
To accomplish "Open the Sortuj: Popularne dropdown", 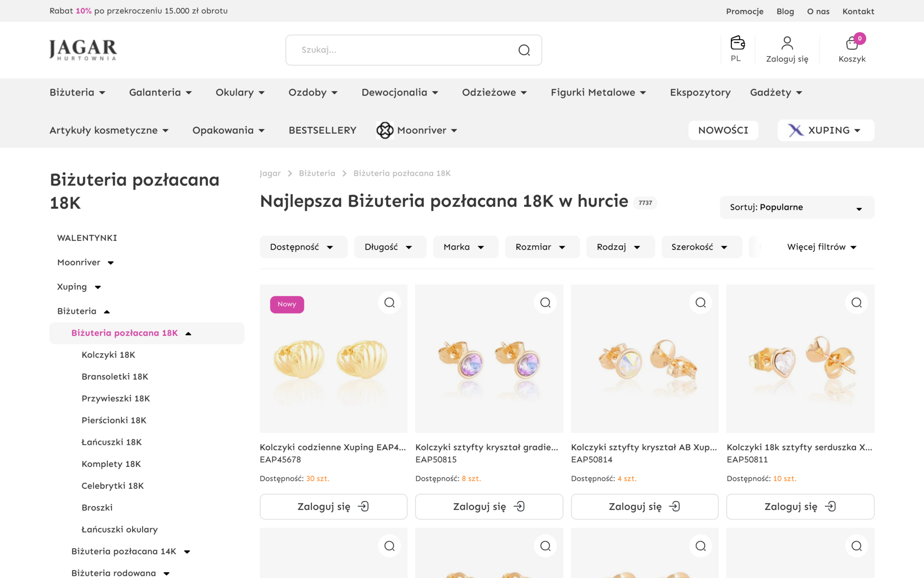I will (797, 207).
